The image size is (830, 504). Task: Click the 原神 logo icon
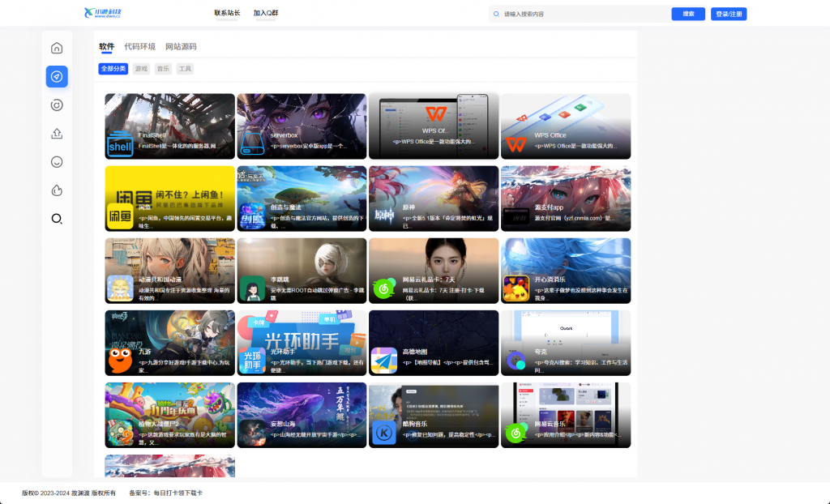click(x=384, y=215)
